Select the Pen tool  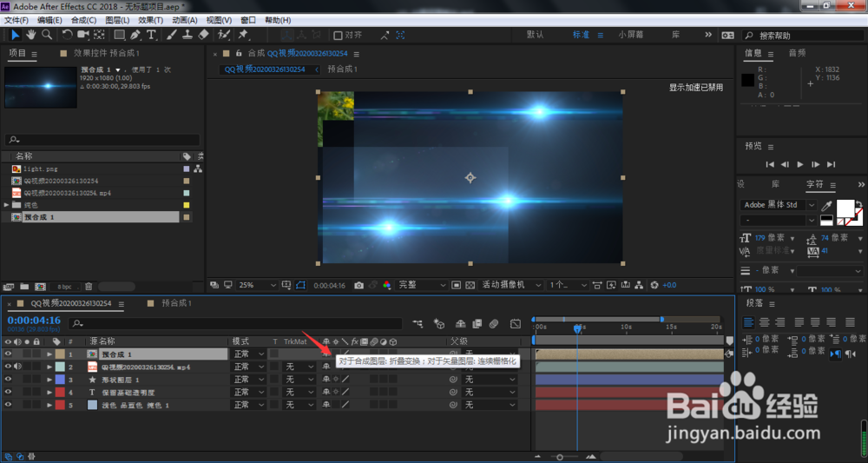(135, 35)
